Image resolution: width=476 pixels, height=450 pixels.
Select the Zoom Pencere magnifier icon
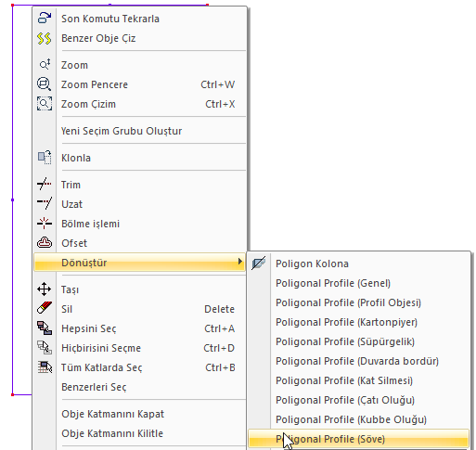45,84
